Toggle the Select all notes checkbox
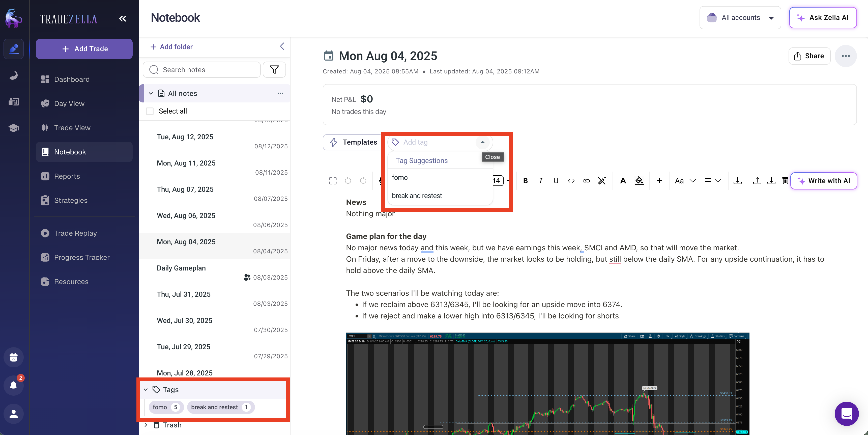This screenshot has height=435, width=868. [150, 111]
